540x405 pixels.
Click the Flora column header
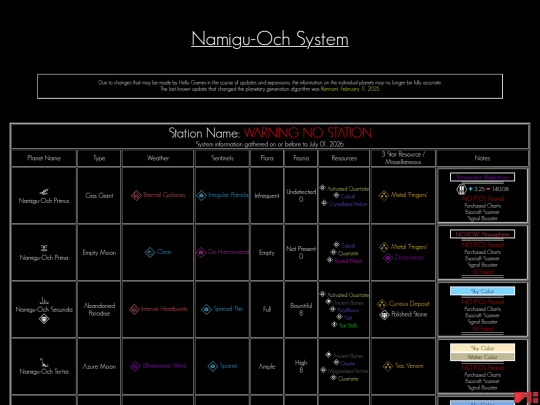coord(267,158)
